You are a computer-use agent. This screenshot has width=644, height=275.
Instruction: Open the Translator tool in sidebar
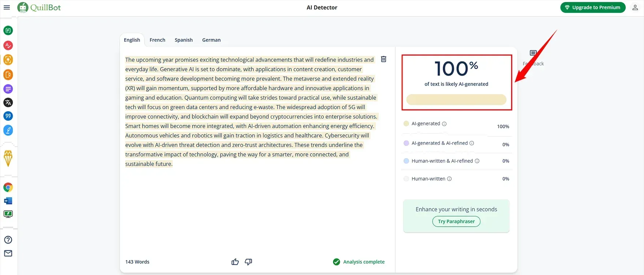8,103
